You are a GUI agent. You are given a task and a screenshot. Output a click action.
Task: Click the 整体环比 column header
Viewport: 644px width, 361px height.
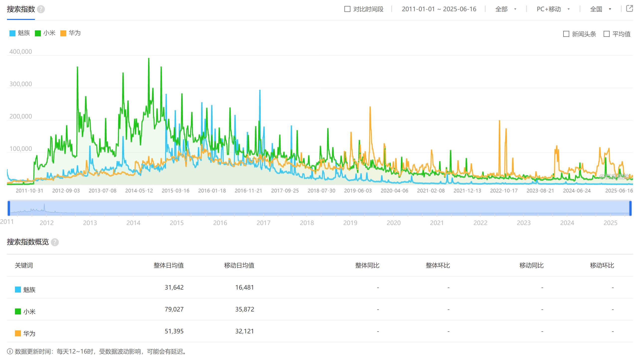[x=438, y=265]
